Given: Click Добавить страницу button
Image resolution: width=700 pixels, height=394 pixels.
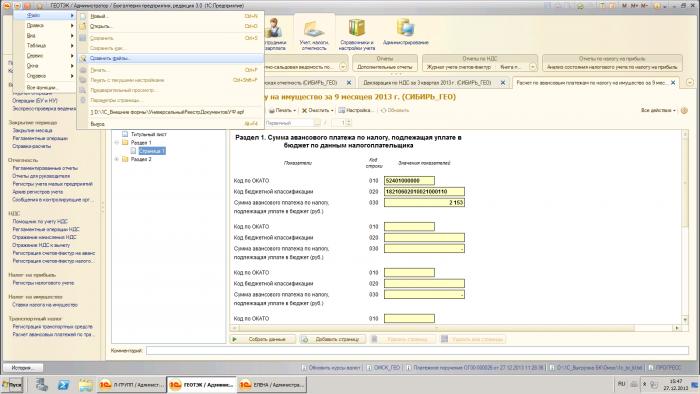Looking at the screenshot, I should tap(333, 340).
